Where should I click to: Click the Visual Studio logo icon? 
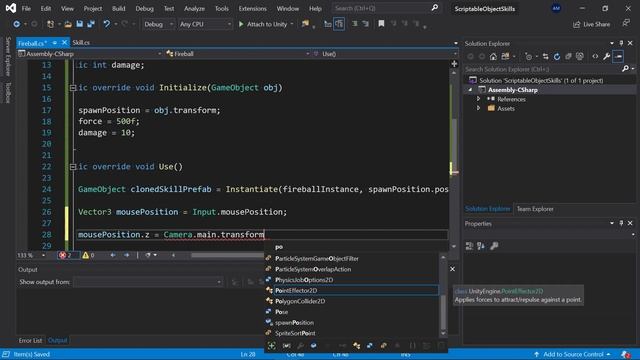11,8
